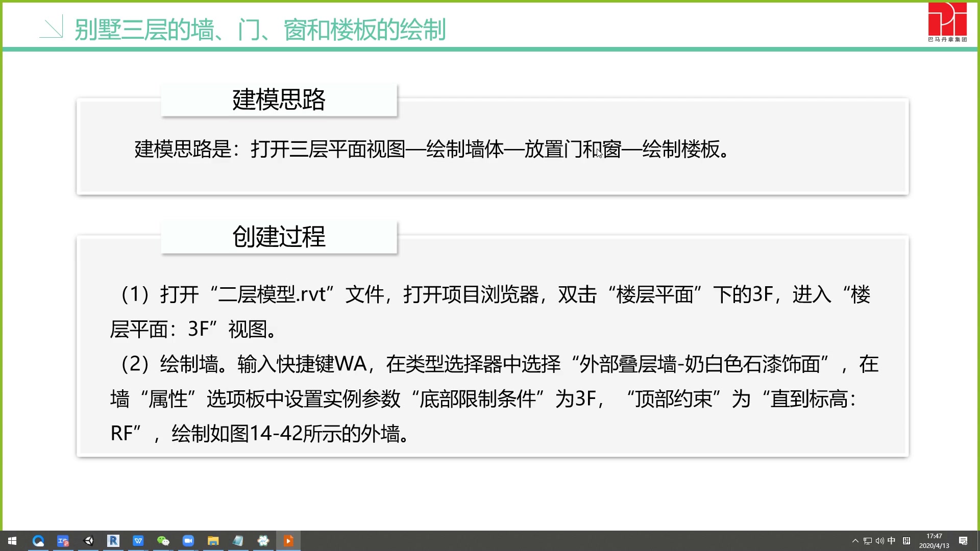Viewport: 980px width, 551px height.
Task: Click the notepad-style app taskbar icon
Action: pos(238,541)
